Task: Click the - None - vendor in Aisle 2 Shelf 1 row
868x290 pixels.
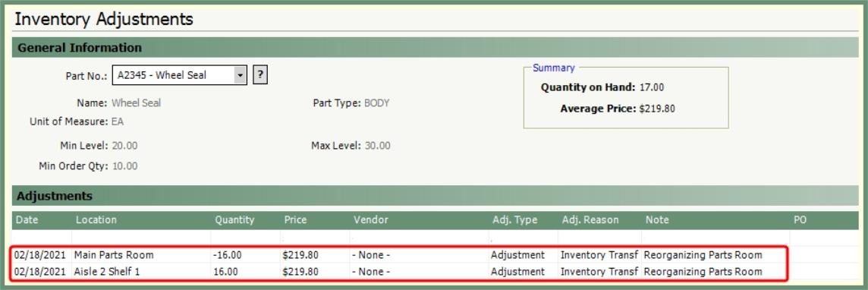Action: coord(371,272)
